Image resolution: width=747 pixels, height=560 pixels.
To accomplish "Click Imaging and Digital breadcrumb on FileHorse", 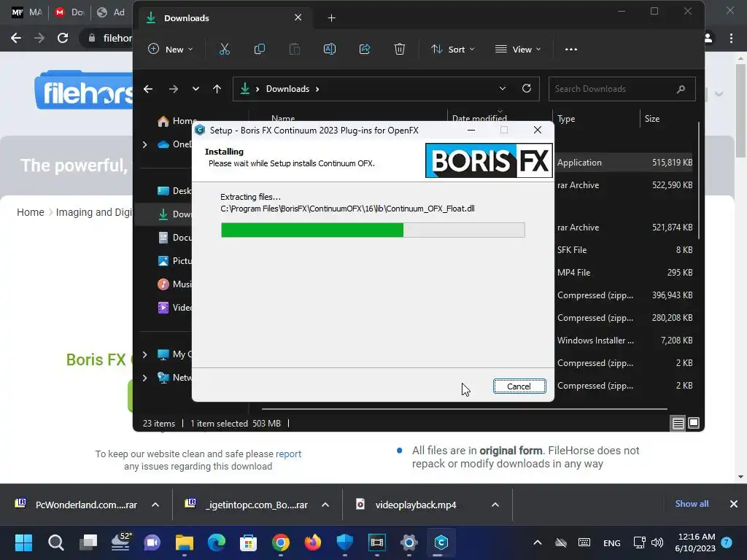I will point(94,212).
